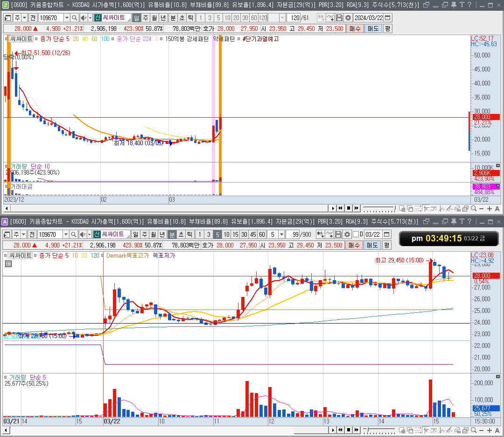Click top chart leftmost layout icon
504x437 pixels.
coord(8,18)
